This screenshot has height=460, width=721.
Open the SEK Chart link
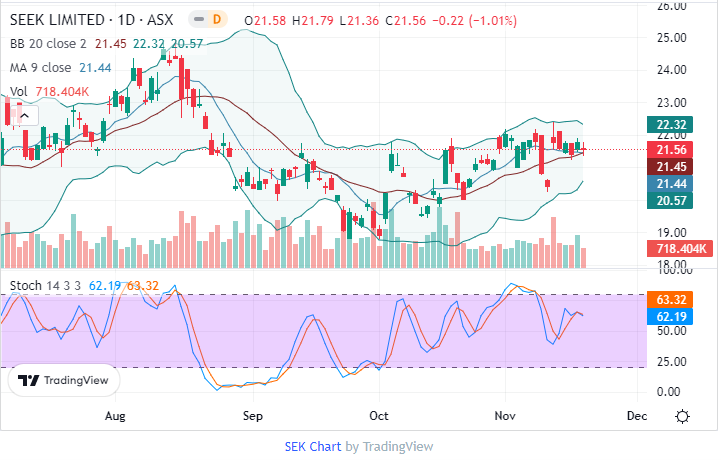coord(313,446)
